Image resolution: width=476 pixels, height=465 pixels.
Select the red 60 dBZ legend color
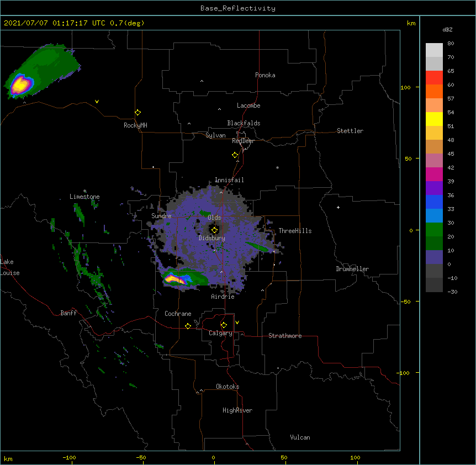[434, 78]
